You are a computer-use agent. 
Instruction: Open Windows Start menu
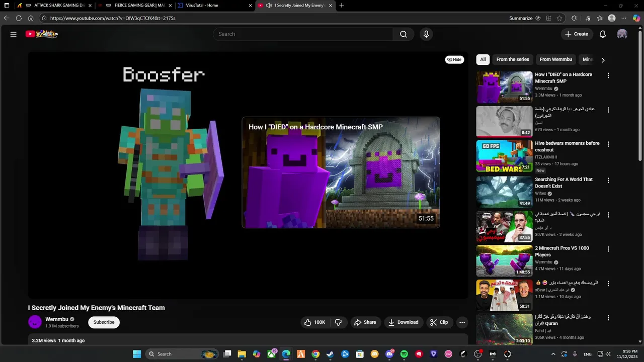(x=137, y=354)
